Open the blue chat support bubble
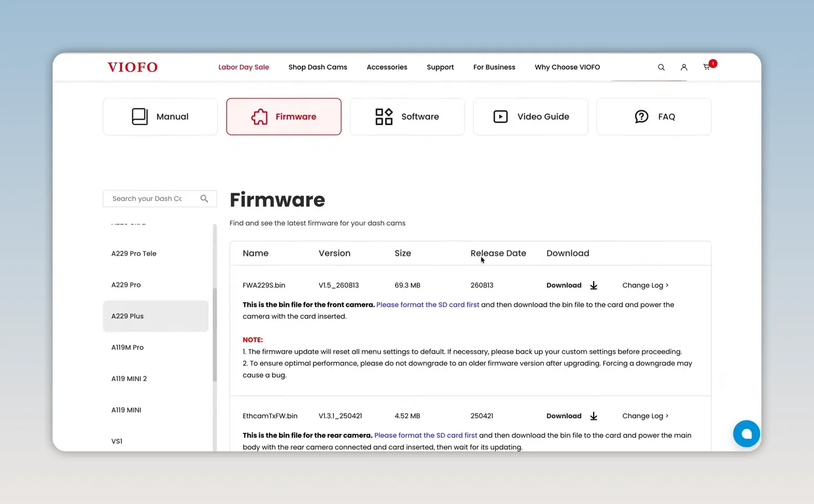 click(x=746, y=434)
